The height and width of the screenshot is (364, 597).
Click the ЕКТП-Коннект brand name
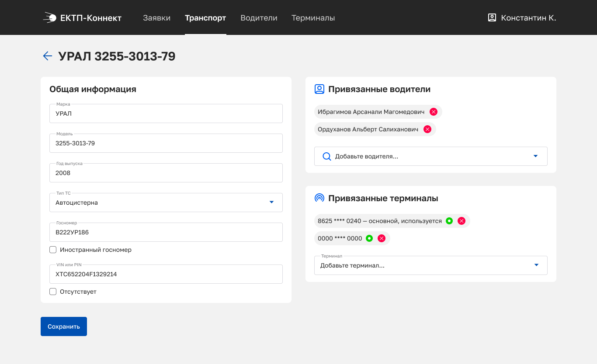91,18
